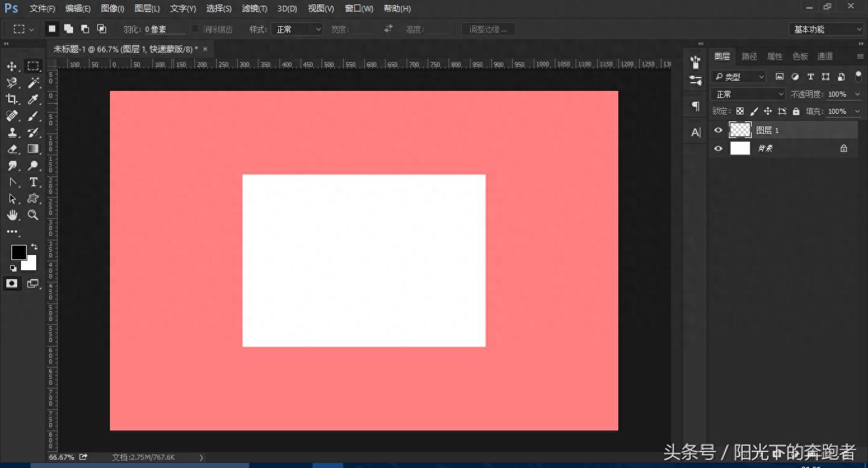Reset default foreground and background colors
Viewport: 868px width, 468px height.
click(x=13, y=268)
